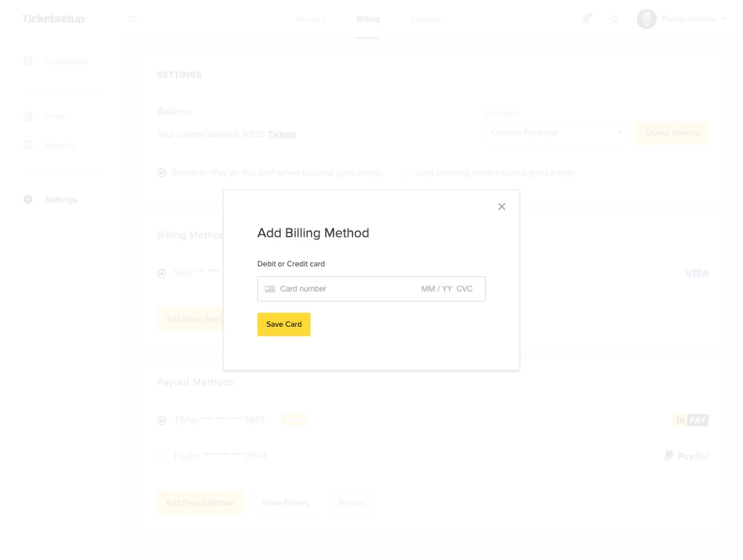Open notifications via the bell icon
The image size is (743, 560).
[585, 19]
